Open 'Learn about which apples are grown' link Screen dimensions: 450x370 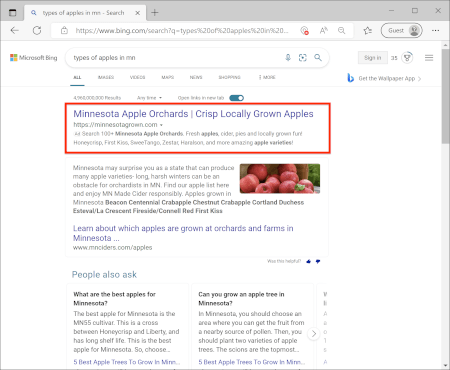tap(183, 233)
